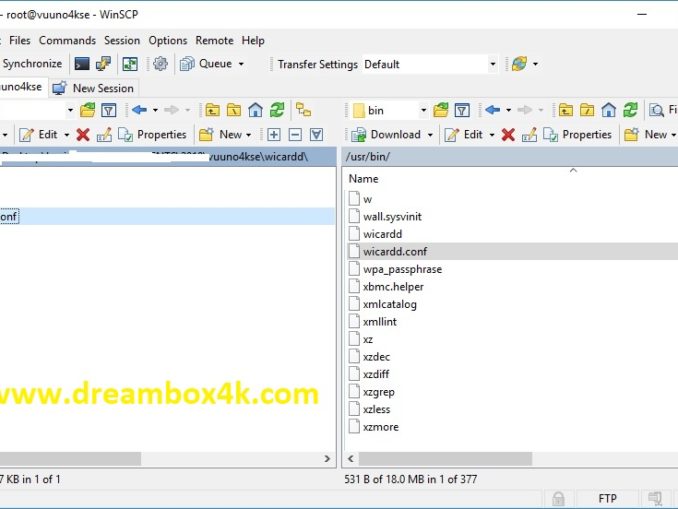Click the globe refresh icon in toolbar
This screenshot has width=678, height=509.
tap(519, 64)
